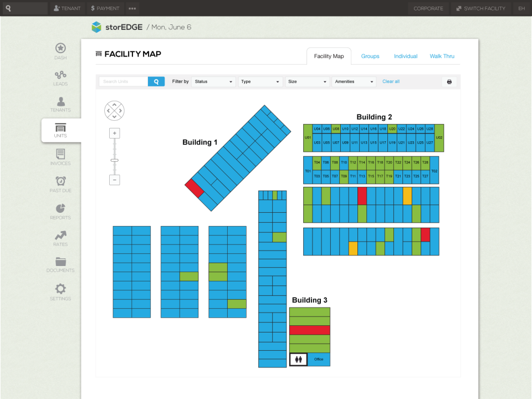
Task: Switch to the Groups tab
Action: (370, 57)
